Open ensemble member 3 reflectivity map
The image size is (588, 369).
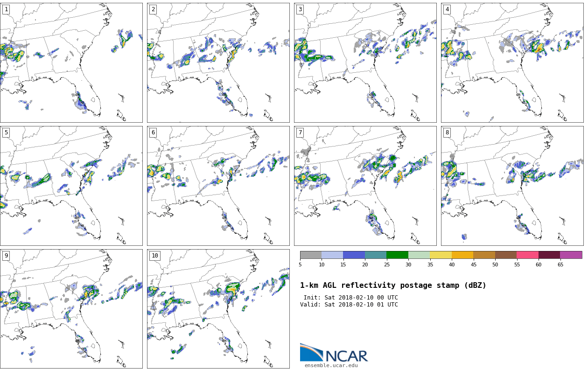pos(365,63)
